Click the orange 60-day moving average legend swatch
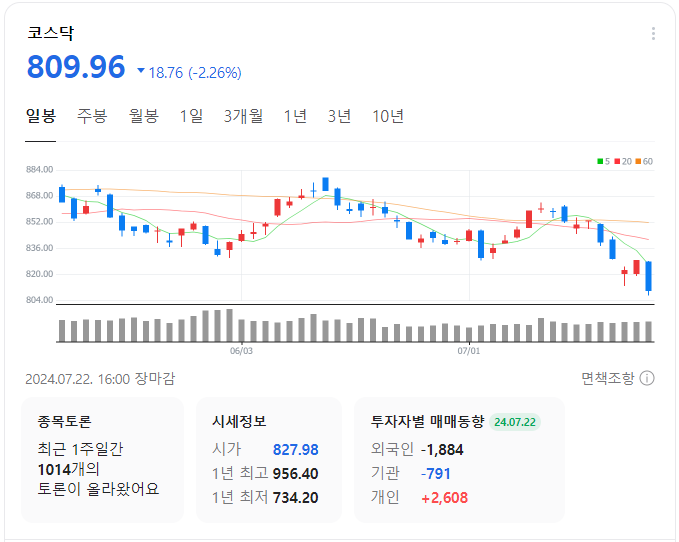Viewport: 679px width, 542px height. pos(638,161)
